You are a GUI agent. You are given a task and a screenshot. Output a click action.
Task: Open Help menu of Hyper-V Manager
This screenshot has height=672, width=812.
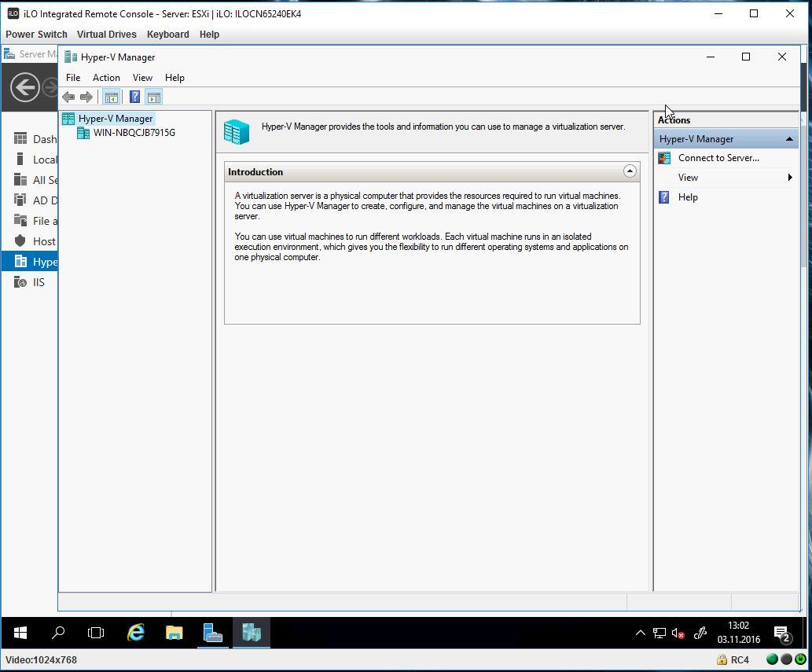pos(175,78)
